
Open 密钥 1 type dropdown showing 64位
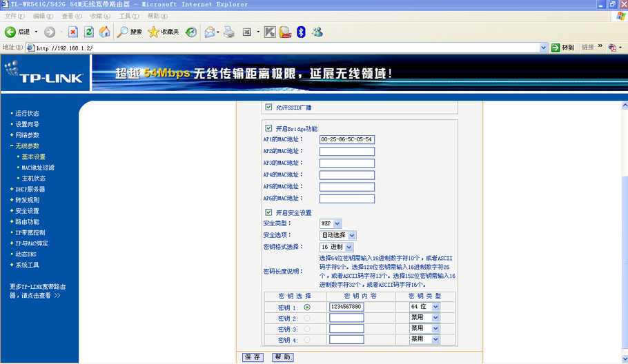424,307
